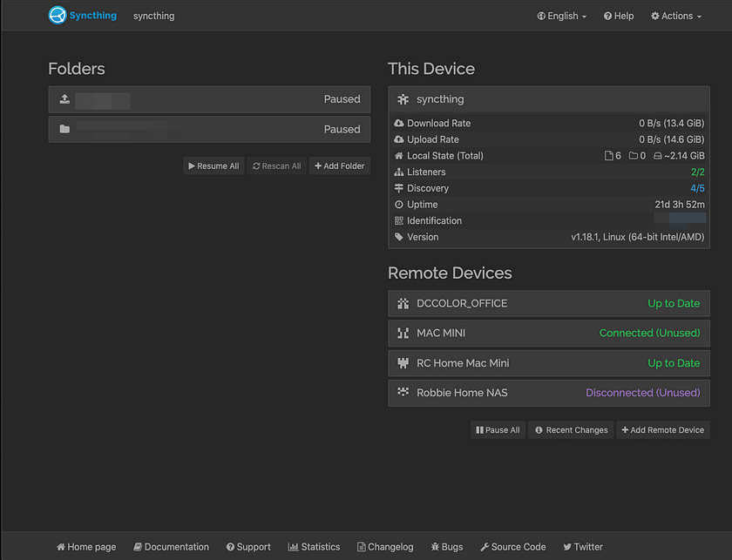The image size is (732, 560).
Task: Click the Download Rate cloud icon
Action: (x=399, y=123)
